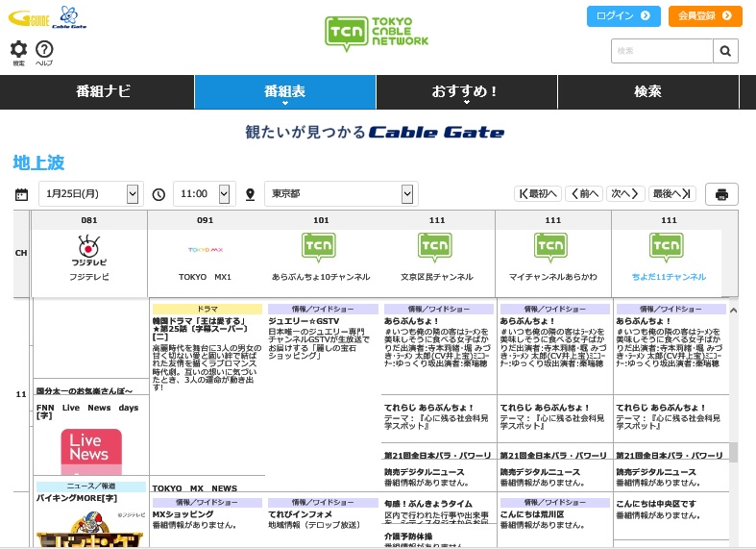Go to next page with 次へ
The width and height of the screenshot is (756, 549).
(625, 194)
